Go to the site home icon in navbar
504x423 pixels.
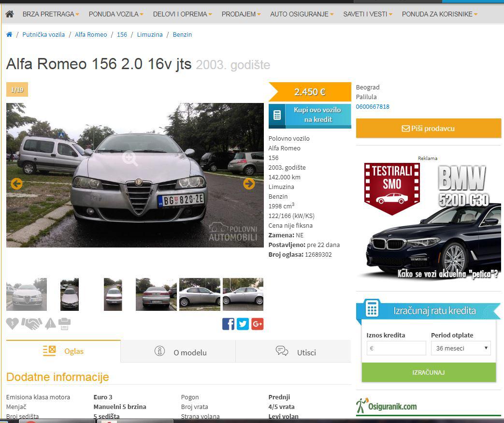[x=10, y=14]
